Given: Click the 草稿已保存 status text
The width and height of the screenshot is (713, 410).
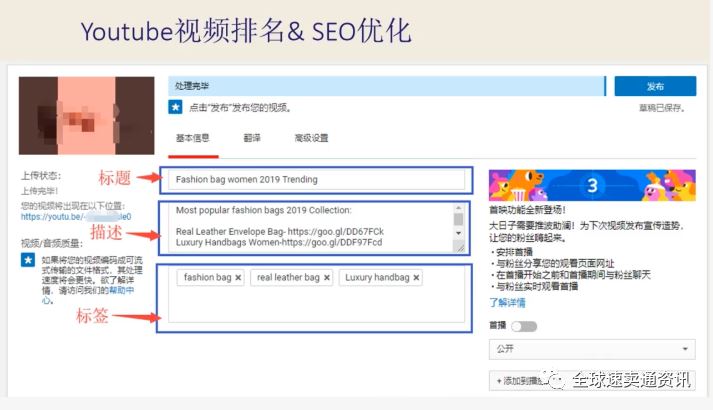Looking at the screenshot, I should coord(662,108).
